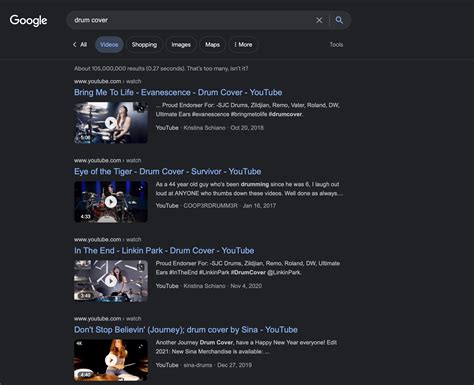The height and width of the screenshot is (385, 474).
Task: Click the About 105,000,000 results text
Action: coord(161,68)
